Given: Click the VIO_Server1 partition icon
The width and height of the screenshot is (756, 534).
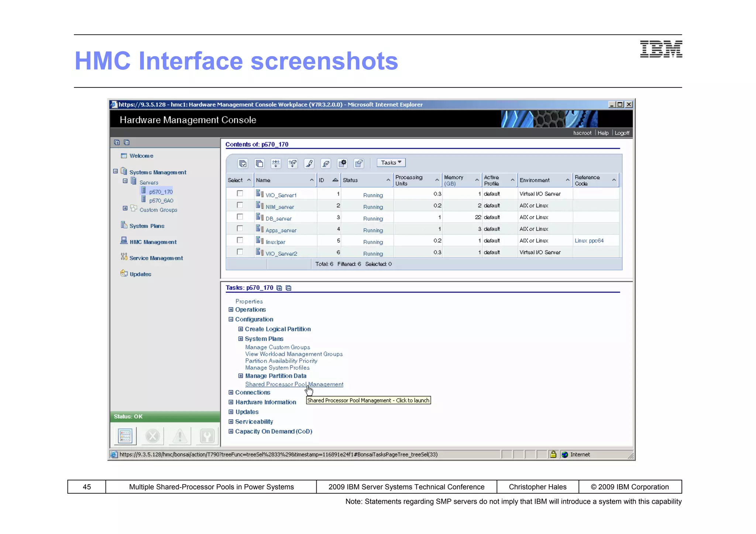Looking at the screenshot, I should (260, 193).
